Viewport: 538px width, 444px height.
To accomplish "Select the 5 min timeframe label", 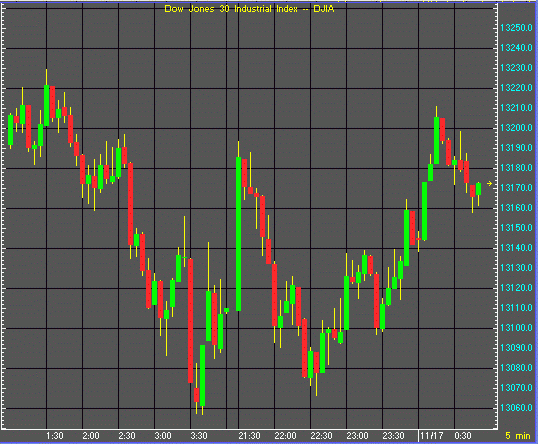I will (518, 436).
